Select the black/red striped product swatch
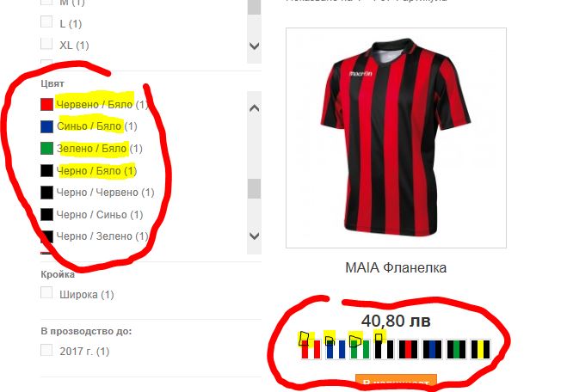 click(x=408, y=349)
